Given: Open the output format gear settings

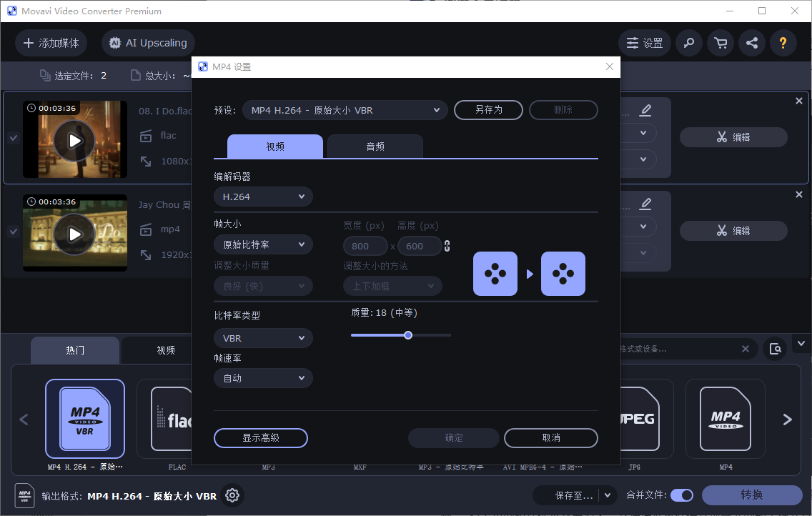Looking at the screenshot, I should [232, 495].
